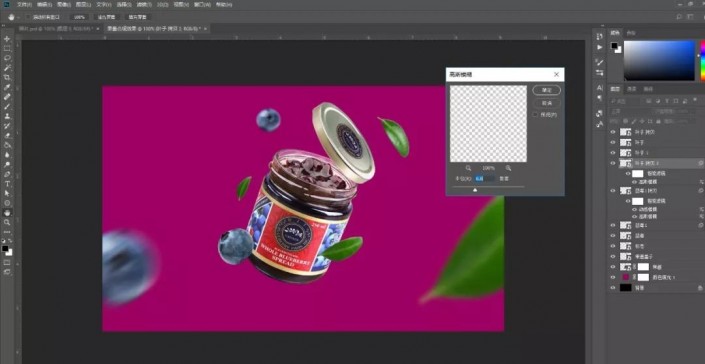The image size is (705, 364).
Task: Select the History Brush tool
Action: tap(7, 126)
